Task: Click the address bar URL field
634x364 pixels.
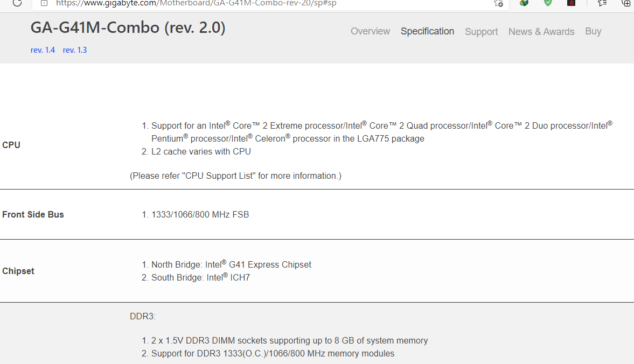Action: pos(267,3)
